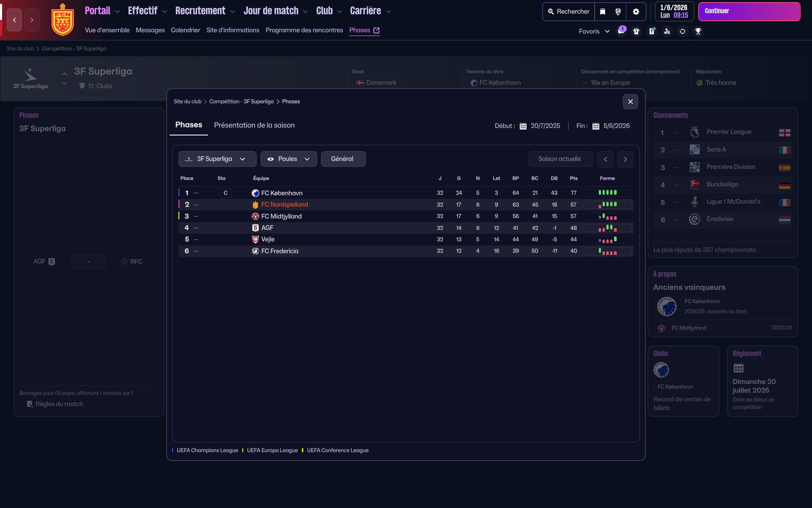Image resolution: width=812 pixels, height=508 pixels.
Task: Show next season with right arrow
Action: (x=625, y=159)
